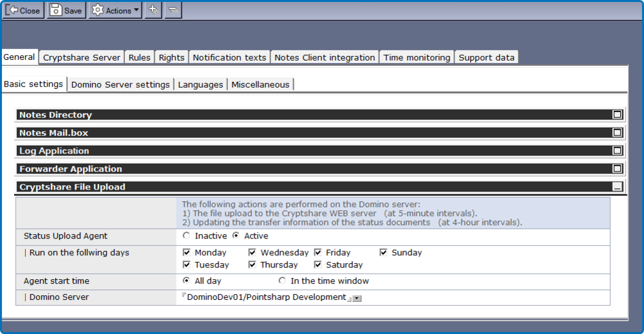This screenshot has height=334, width=644.
Task: Disable the Thursday checkbox
Action: pos(252,265)
